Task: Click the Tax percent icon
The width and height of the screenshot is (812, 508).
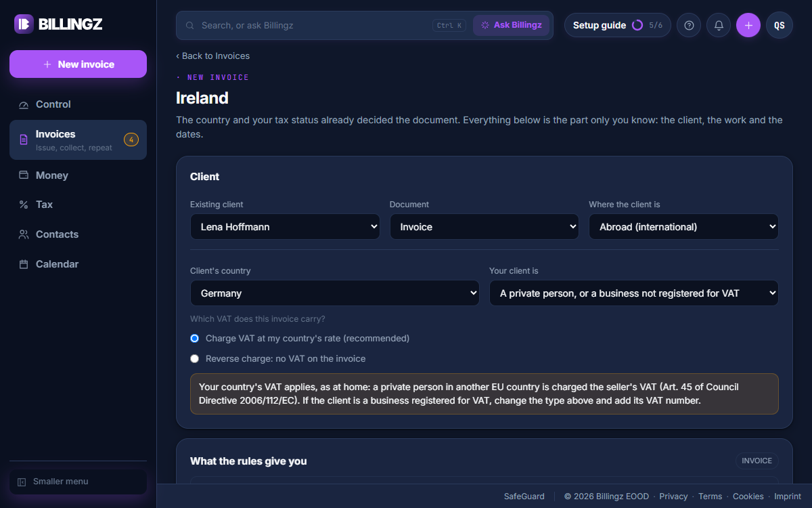Action: 24,205
